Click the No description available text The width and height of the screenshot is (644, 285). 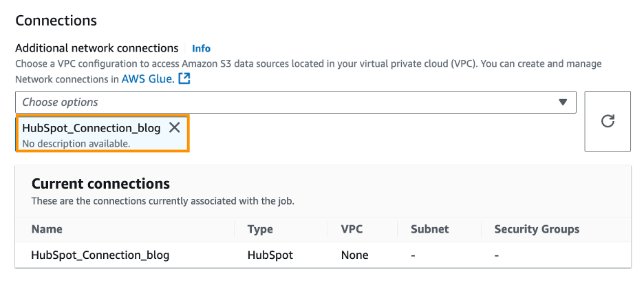(76, 143)
